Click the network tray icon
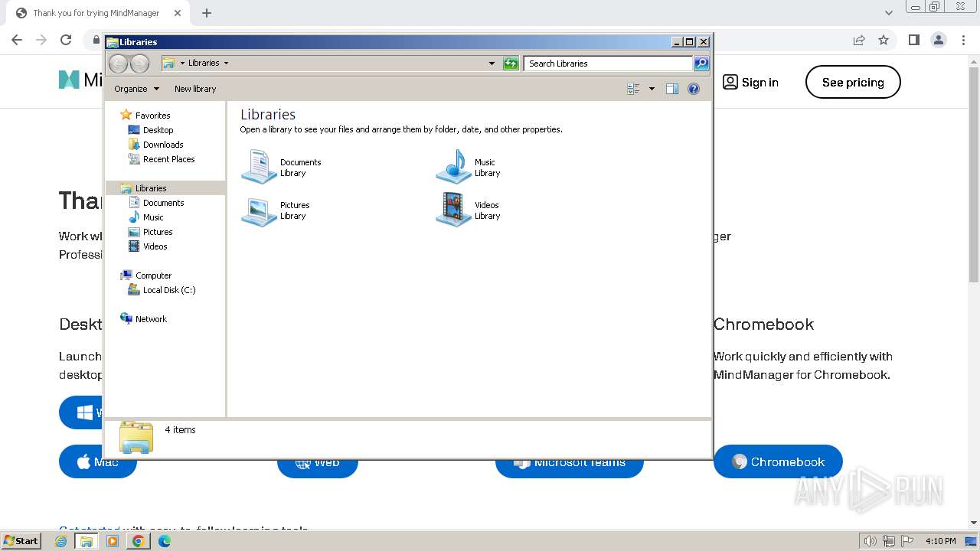 click(x=889, y=541)
